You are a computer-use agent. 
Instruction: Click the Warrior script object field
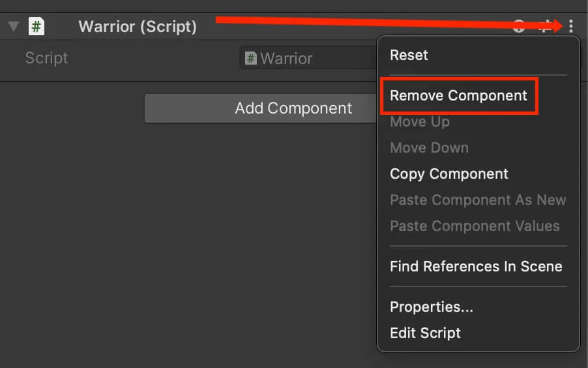point(306,58)
